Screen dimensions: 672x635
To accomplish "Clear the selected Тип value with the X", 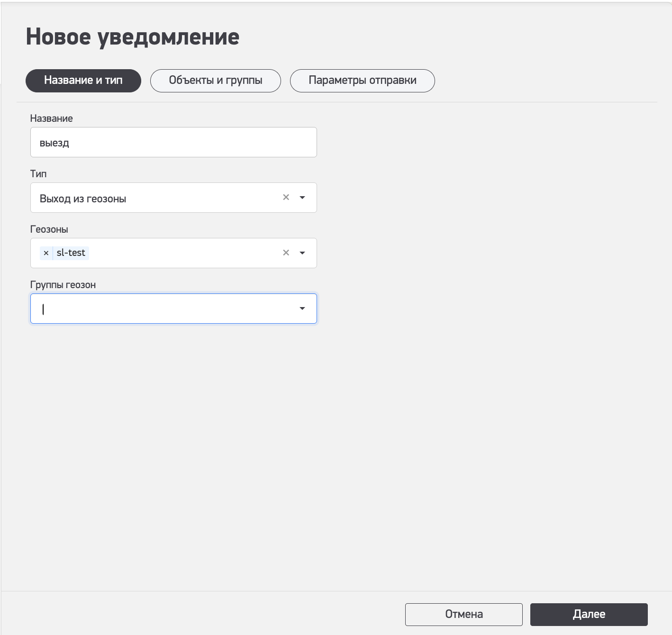I will tap(286, 198).
